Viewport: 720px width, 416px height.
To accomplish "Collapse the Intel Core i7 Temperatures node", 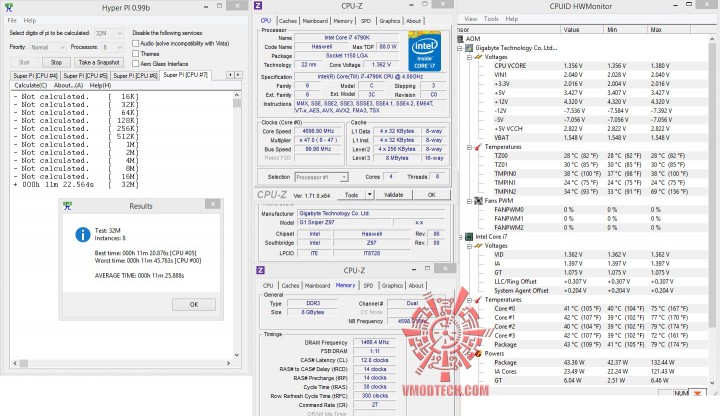I will coord(469,300).
